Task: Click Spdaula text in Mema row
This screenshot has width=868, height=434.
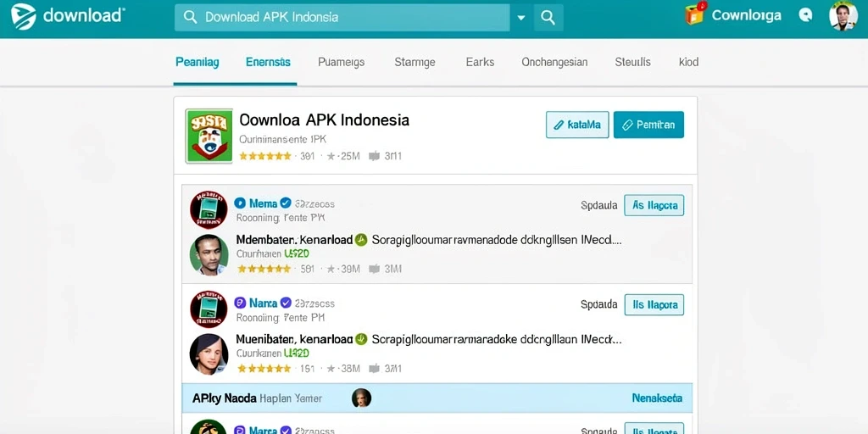Action: click(599, 205)
